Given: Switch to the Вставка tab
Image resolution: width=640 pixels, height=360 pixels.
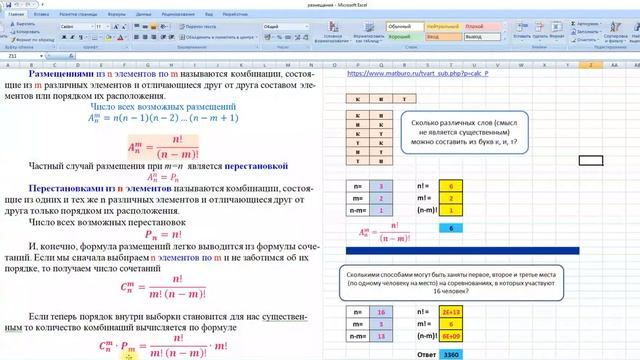Looking at the screenshot, I should pos(41,14).
